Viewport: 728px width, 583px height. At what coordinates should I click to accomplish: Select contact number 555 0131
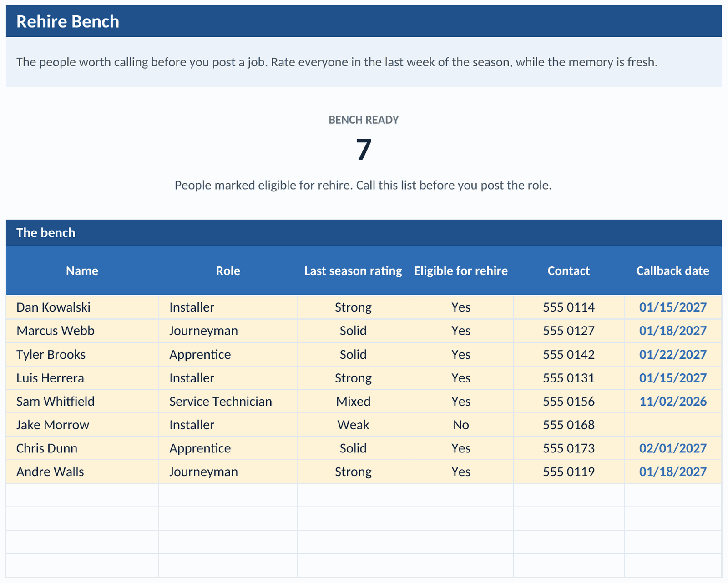point(569,378)
